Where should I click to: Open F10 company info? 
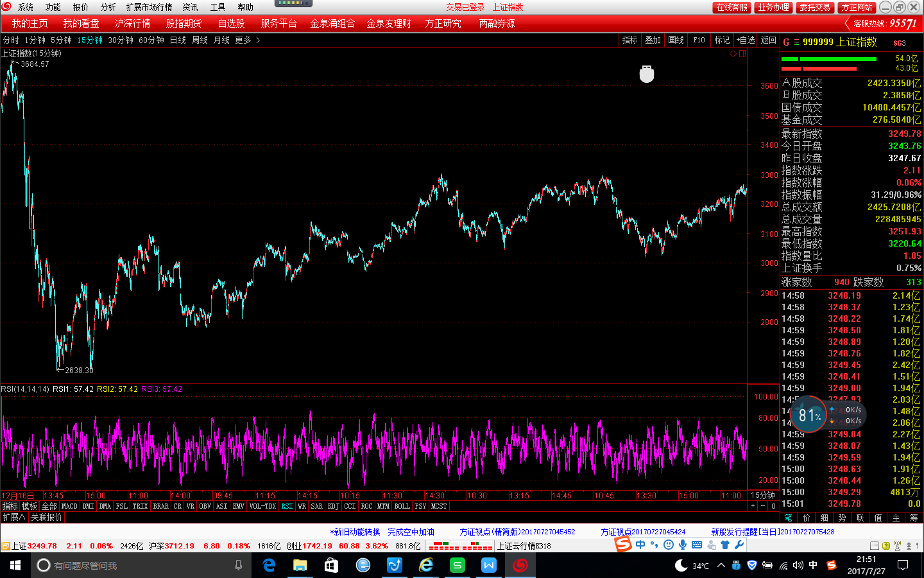pyautogui.click(x=699, y=40)
